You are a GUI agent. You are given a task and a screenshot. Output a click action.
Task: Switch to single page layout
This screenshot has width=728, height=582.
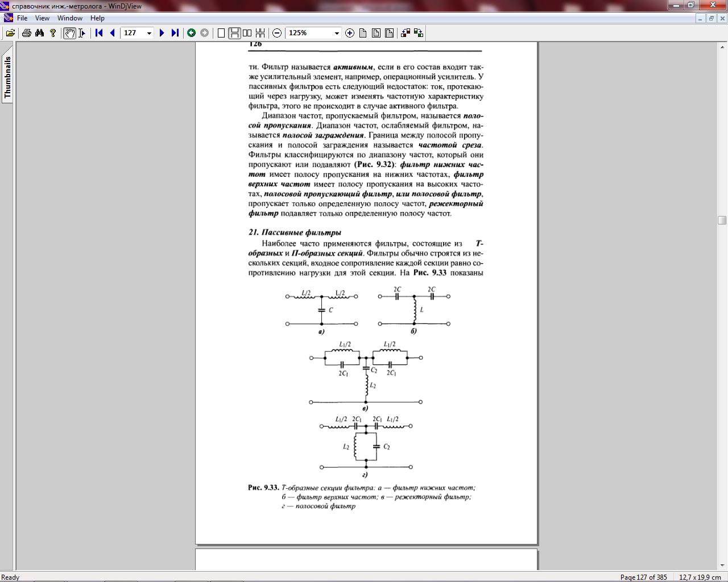[x=221, y=33]
